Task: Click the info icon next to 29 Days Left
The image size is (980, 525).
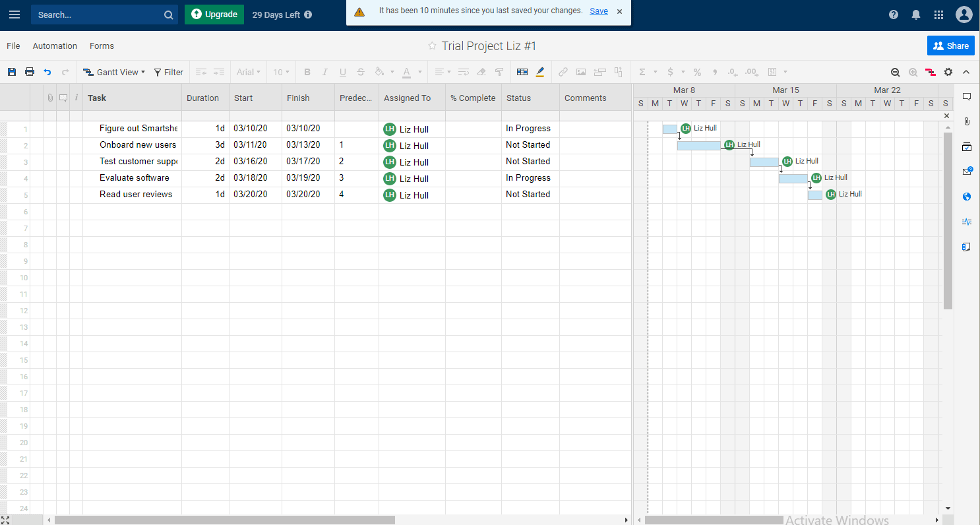Action: 308,15
